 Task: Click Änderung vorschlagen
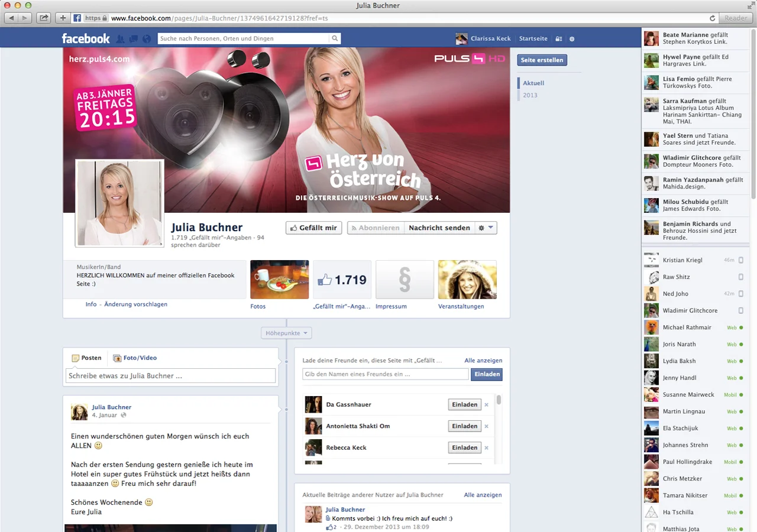(136, 304)
